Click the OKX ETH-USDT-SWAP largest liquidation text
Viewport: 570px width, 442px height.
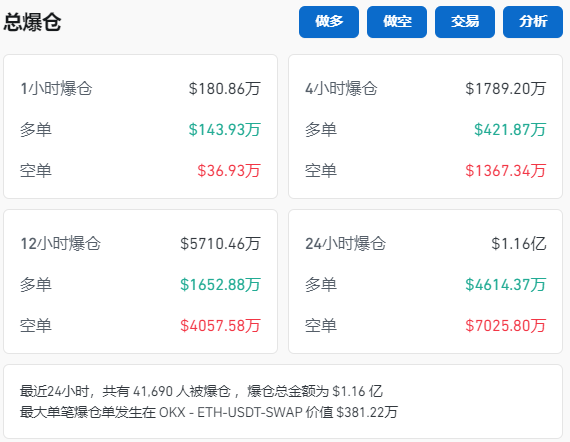(x=209, y=412)
